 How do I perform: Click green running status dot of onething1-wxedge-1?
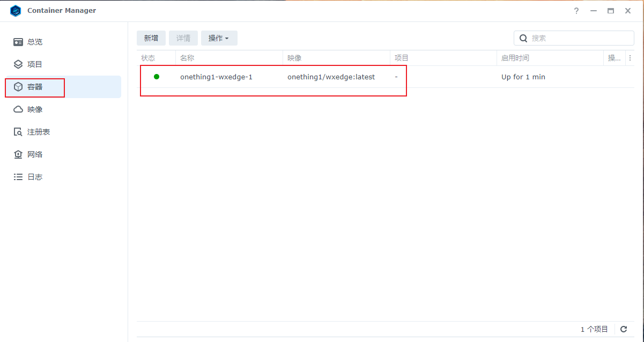pos(157,77)
